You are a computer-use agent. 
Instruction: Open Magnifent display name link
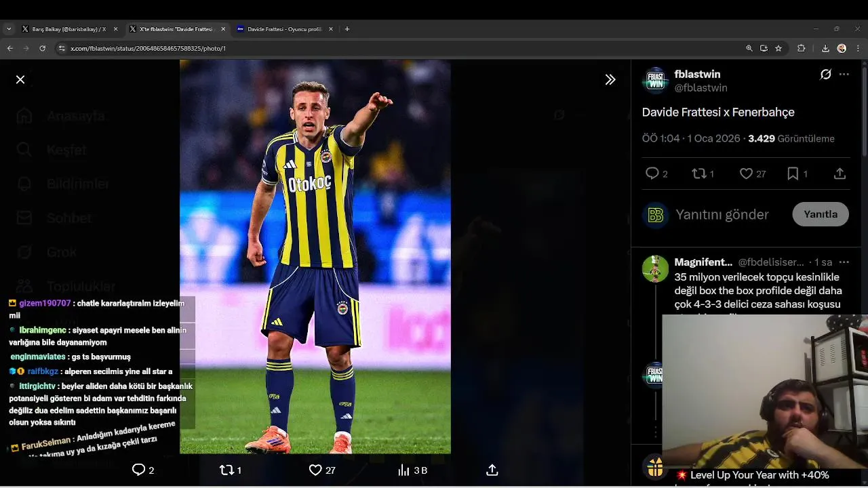(x=703, y=262)
